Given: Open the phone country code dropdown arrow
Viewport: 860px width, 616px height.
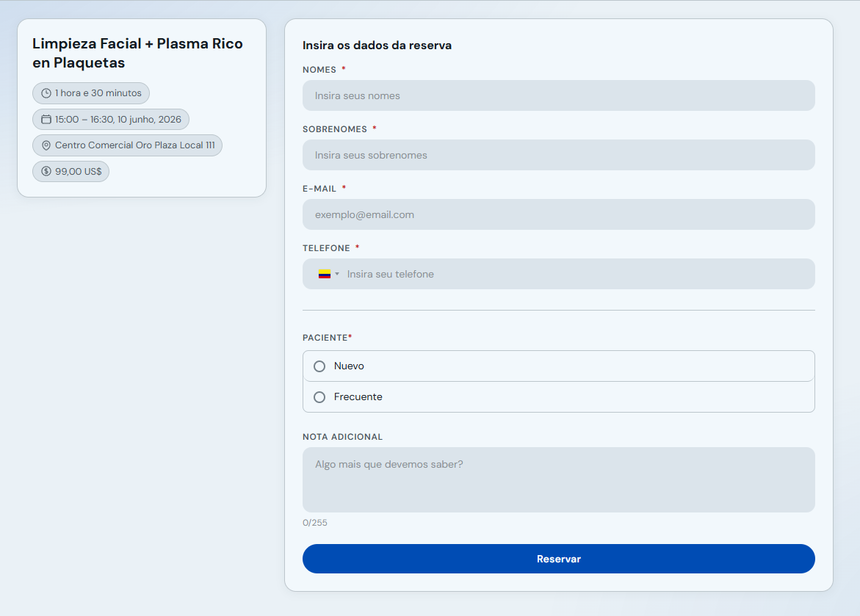Looking at the screenshot, I should pos(337,275).
